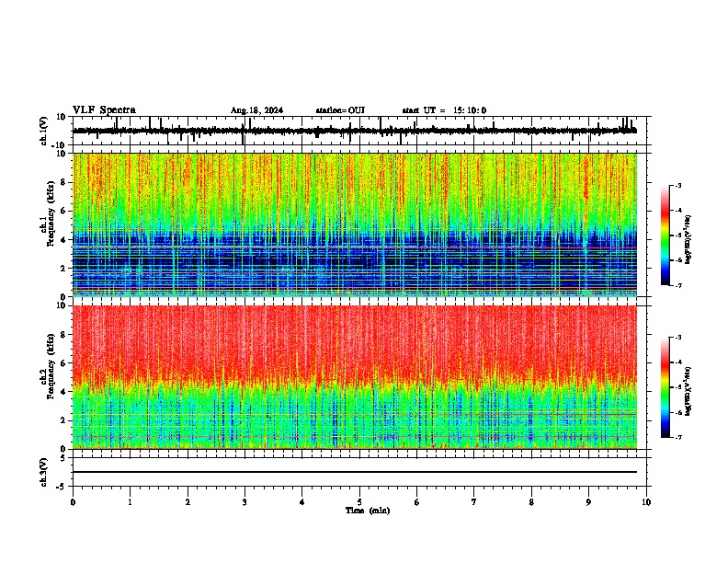Click time axis tick label "10"
Image resolution: width=728 pixels, height=563 pixels.
[646, 502]
